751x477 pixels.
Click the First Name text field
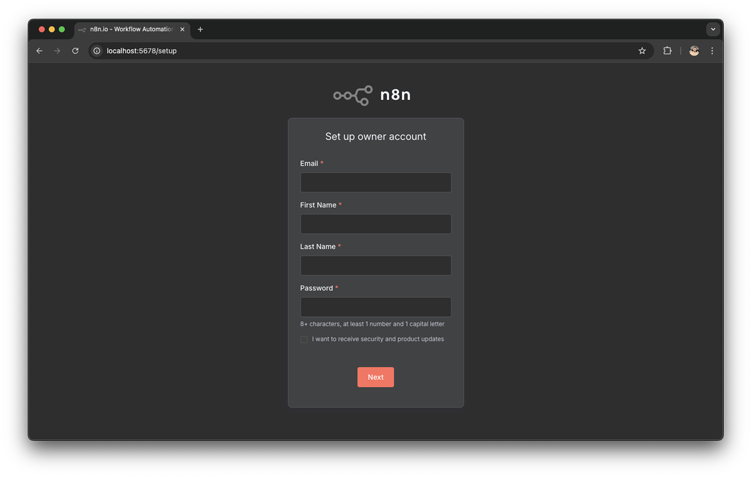[x=375, y=224]
